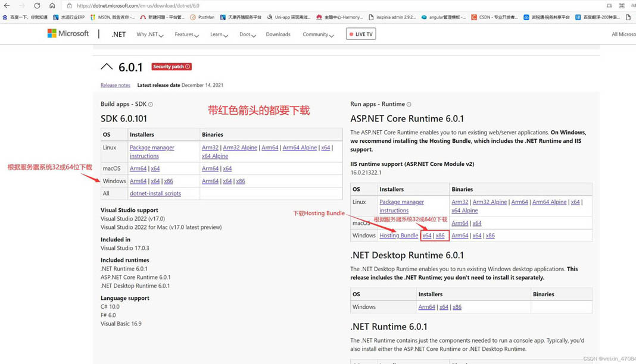Open the Release notes link

(116, 85)
